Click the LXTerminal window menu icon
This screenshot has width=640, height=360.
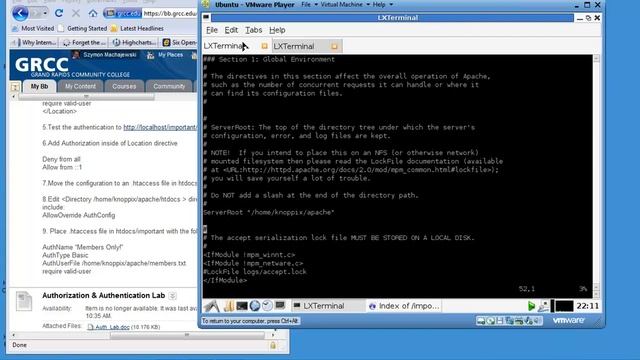[206, 18]
